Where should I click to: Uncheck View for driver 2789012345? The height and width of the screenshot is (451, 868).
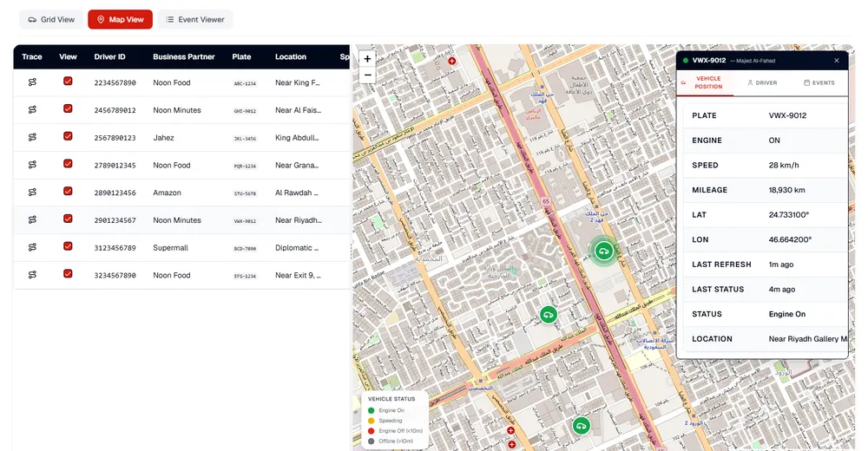[68, 163]
